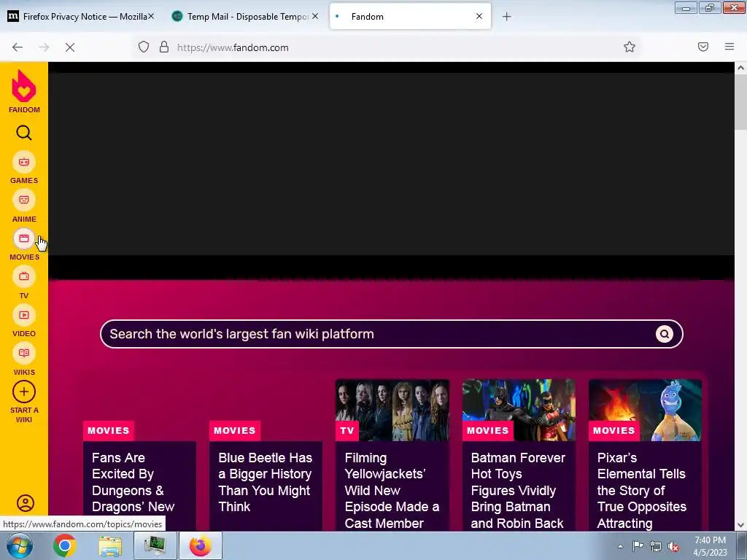Click the search submit magnifier button

[x=664, y=334]
